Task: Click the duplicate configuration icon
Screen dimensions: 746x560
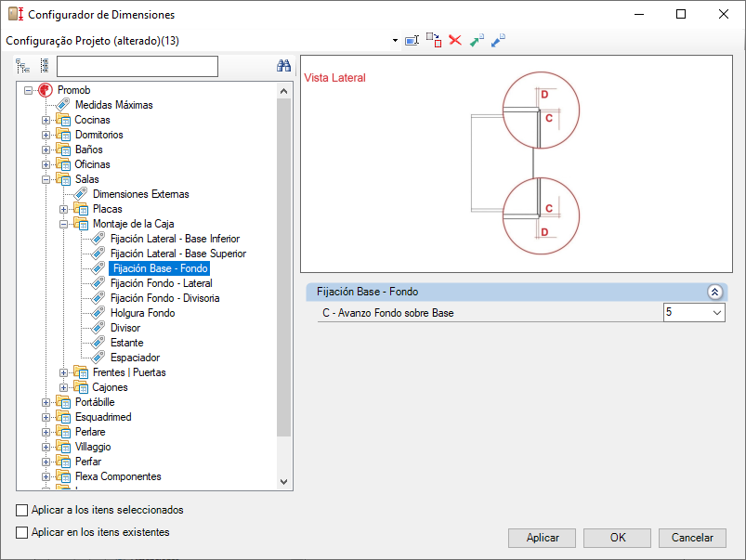Action: (x=434, y=41)
